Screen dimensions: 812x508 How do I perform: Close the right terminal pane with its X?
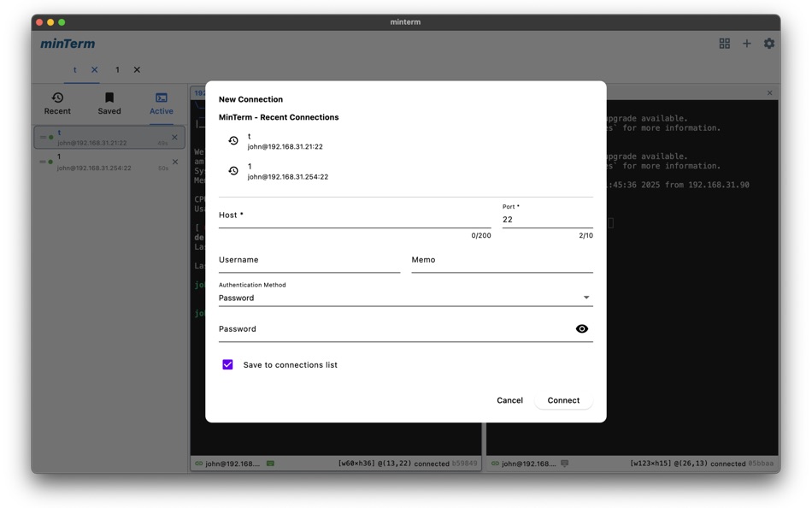[x=769, y=92]
